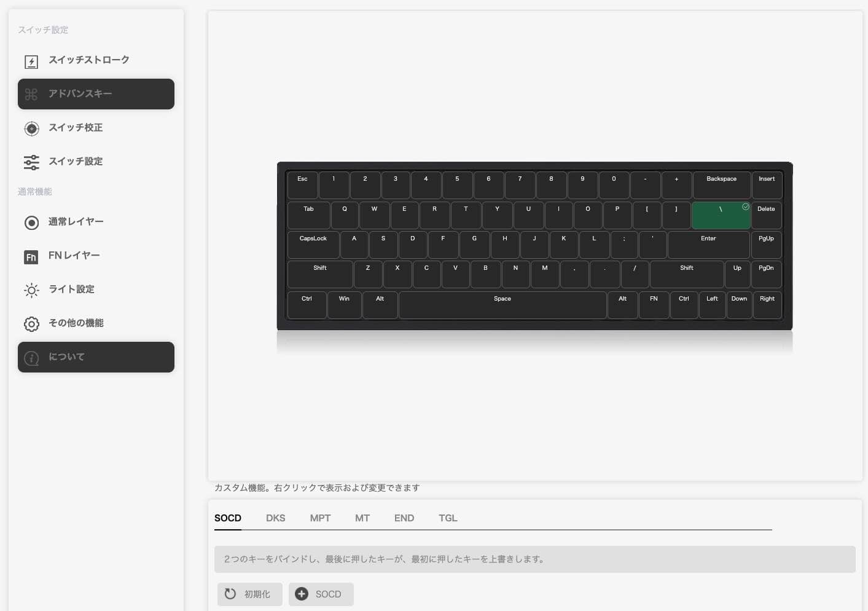Select 通常レイヤー circle icon
868x611 pixels.
point(31,223)
